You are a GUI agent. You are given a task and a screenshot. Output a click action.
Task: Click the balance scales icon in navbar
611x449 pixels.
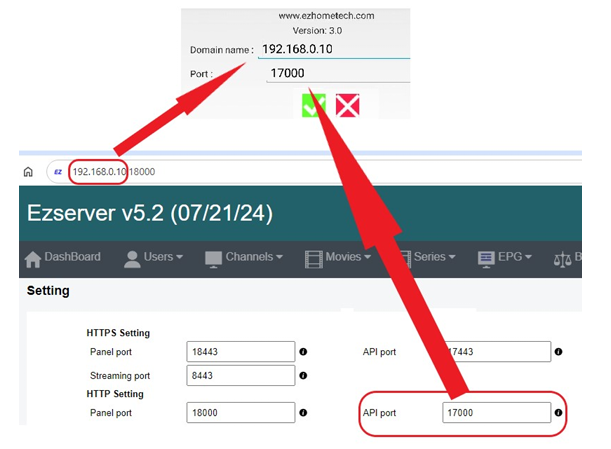tap(562, 260)
